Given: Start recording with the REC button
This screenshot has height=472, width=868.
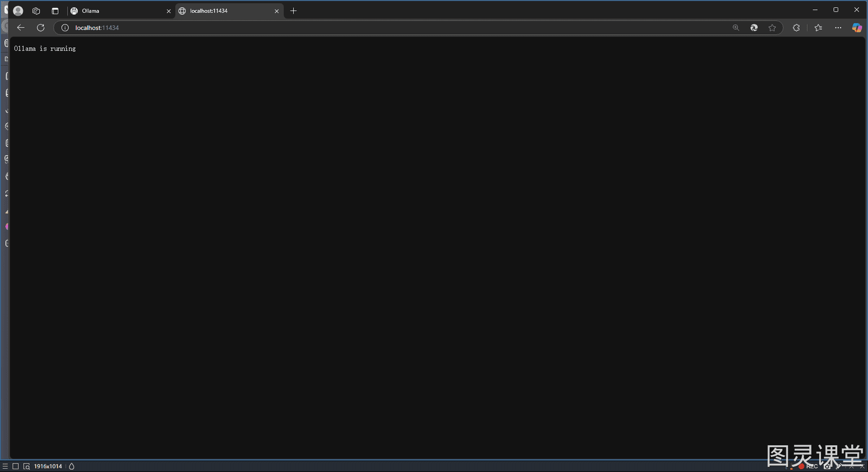Looking at the screenshot, I should 808,467.
